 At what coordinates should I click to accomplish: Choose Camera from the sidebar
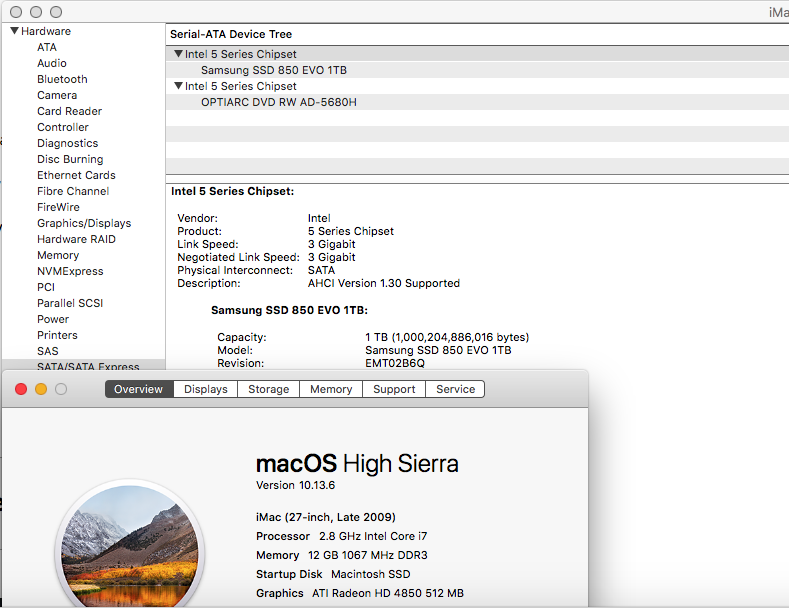pos(57,95)
